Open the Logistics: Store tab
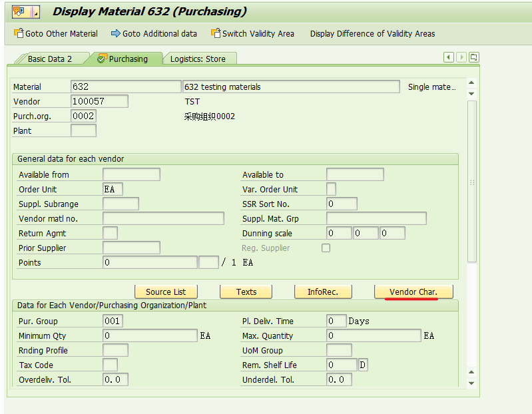The height and width of the screenshot is (414, 532). 198,59
